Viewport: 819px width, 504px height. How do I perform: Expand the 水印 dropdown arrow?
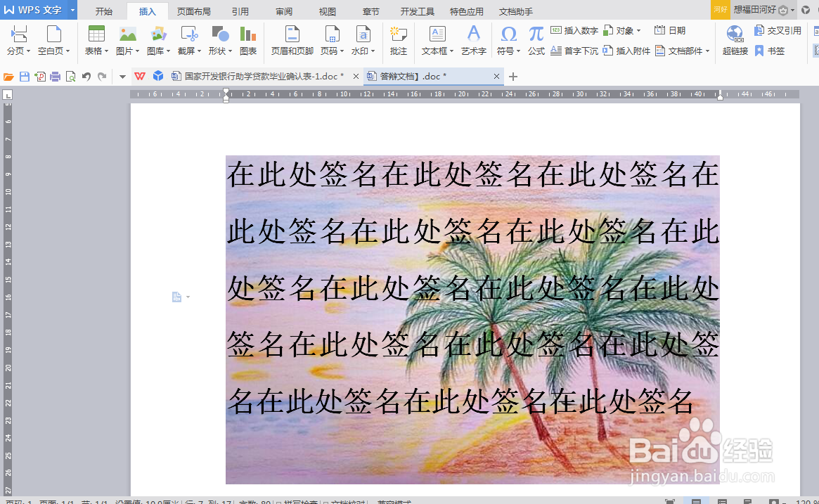(373, 51)
